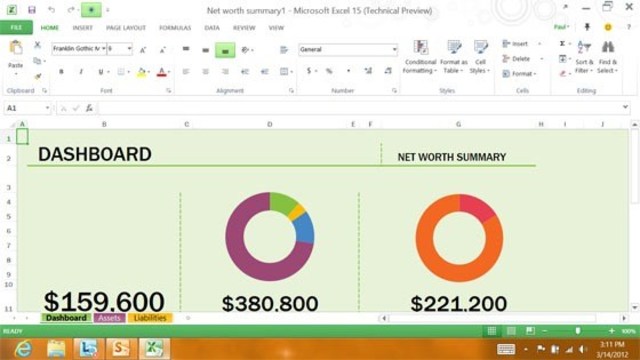
Task: Click the AutoSum sigma icon
Action: coord(562,43)
